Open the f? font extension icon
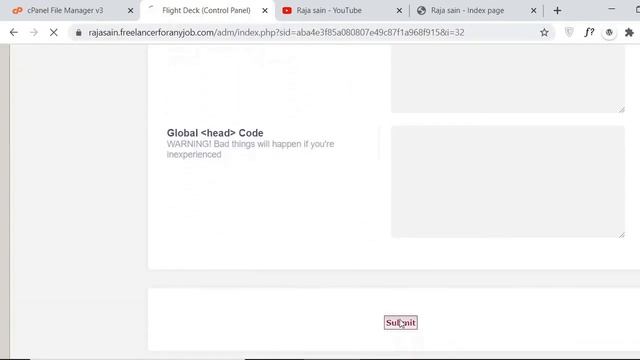 tap(589, 32)
